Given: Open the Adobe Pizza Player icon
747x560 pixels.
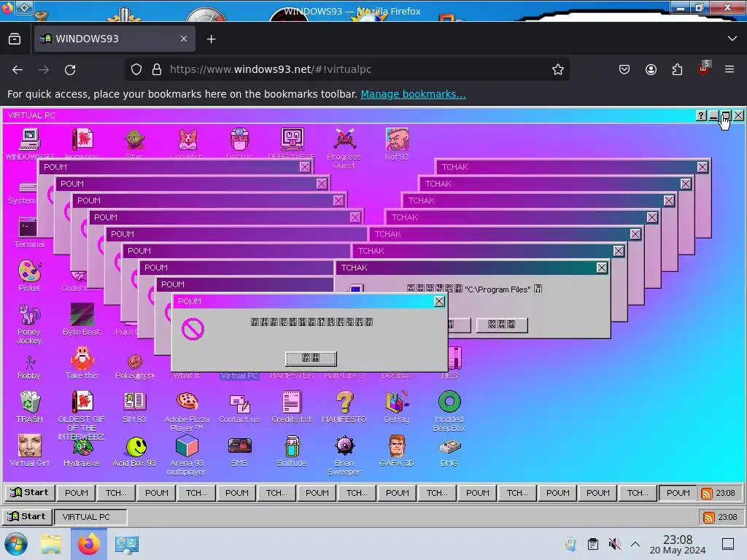Looking at the screenshot, I should tap(187, 411).
